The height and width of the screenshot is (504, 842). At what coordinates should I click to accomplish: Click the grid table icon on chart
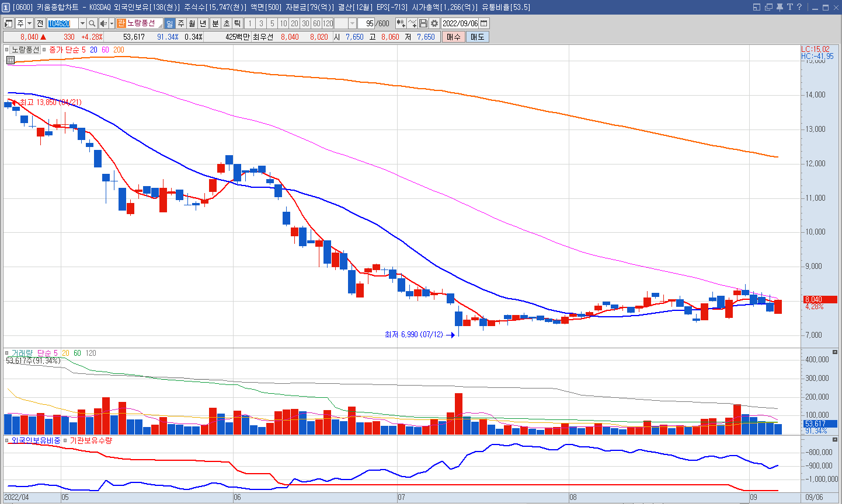coord(11,60)
